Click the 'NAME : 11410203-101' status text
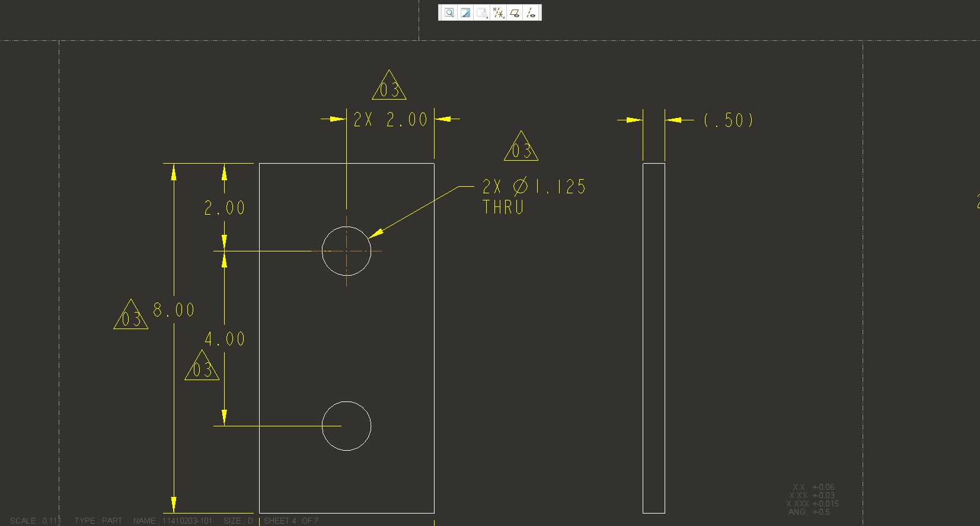This screenshot has width=980, height=526. pos(173,521)
